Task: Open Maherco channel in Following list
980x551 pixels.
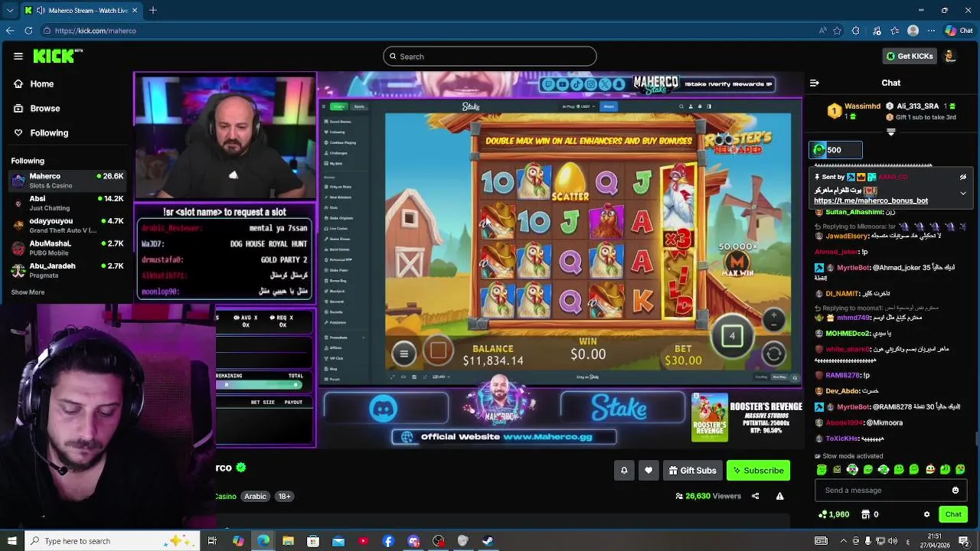Action: coord(67,180)
